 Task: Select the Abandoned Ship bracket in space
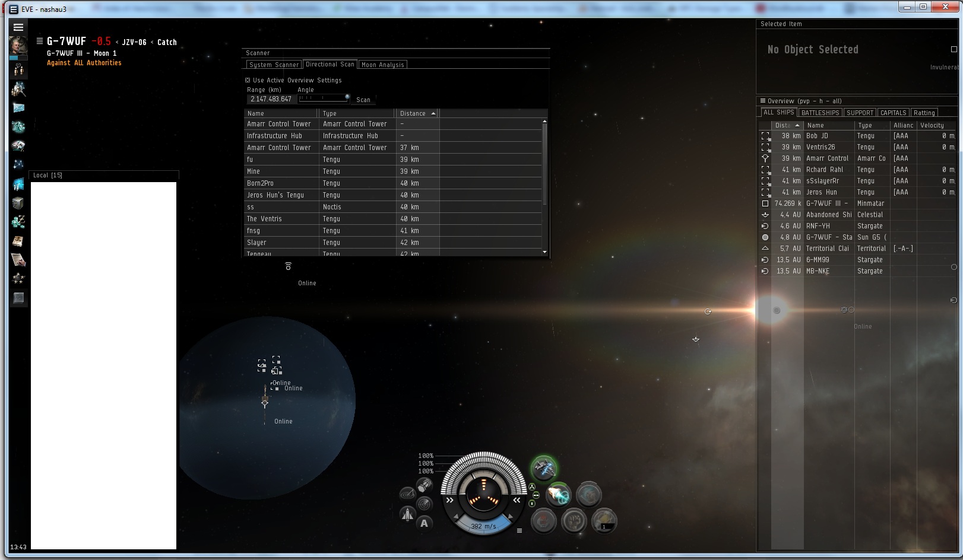[x=696, y=339]
